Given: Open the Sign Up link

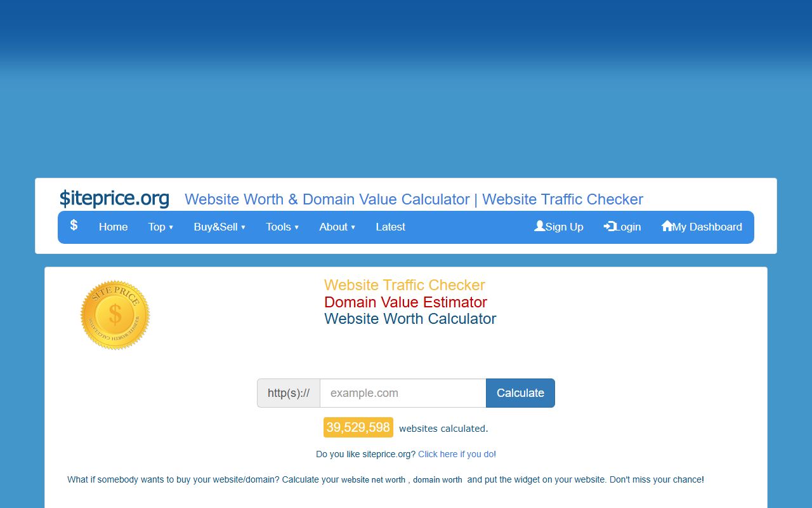Looking at the screenshot, I should (559, 227).
